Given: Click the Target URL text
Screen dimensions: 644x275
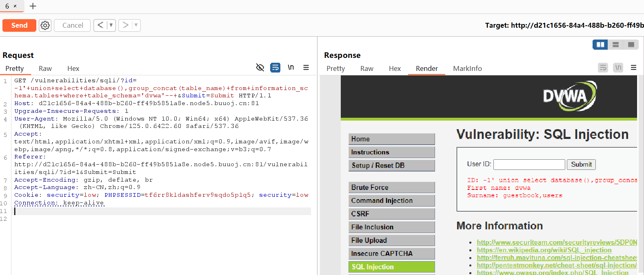Looking at the screenshot, I should (564, 25).
